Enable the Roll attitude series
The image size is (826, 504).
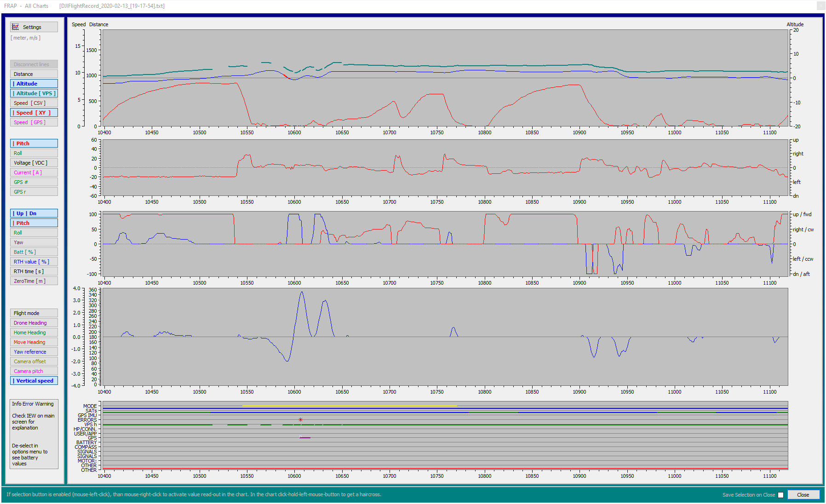tap(34, 153)
